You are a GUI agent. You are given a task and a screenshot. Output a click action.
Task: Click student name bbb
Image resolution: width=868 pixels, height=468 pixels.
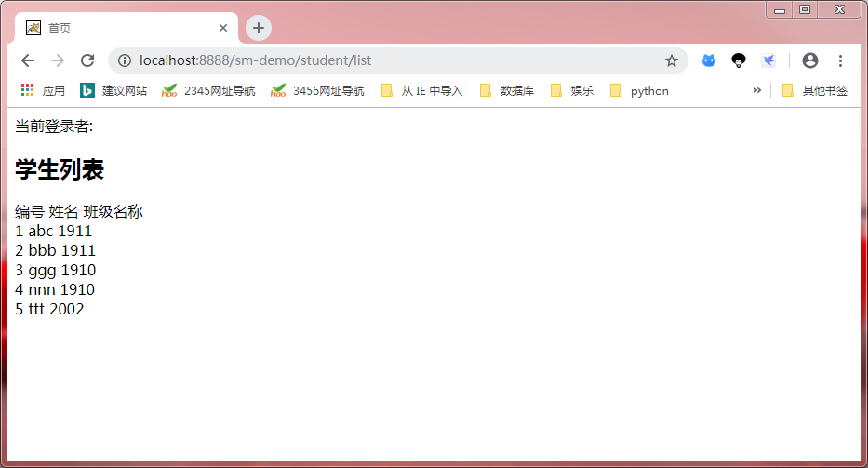43,250
